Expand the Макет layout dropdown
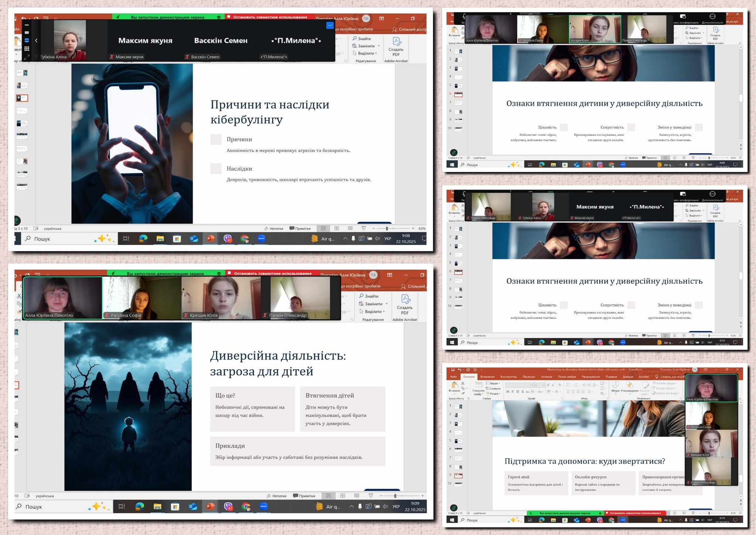756x535 pixels. point(493,384)
